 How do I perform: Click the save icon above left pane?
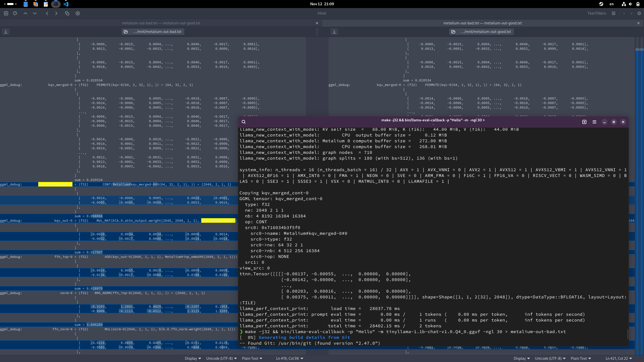[x=6, y=32]
